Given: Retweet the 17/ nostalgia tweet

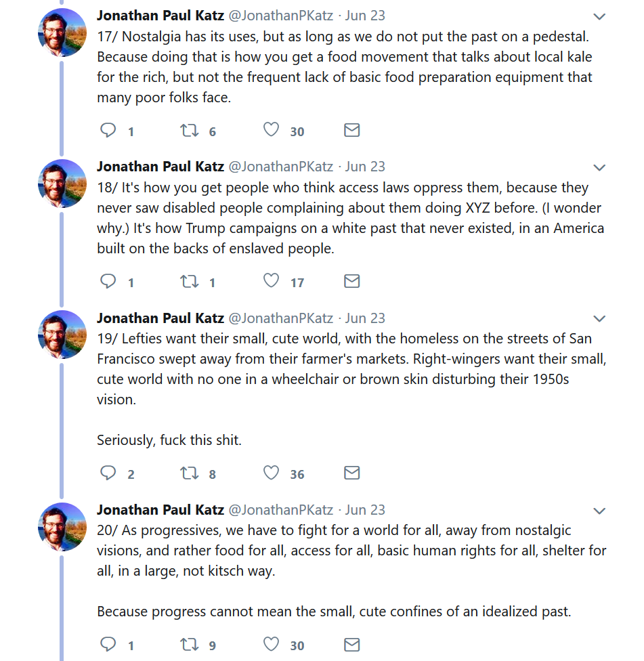Looking at the screenshot, I should point(190,130).
